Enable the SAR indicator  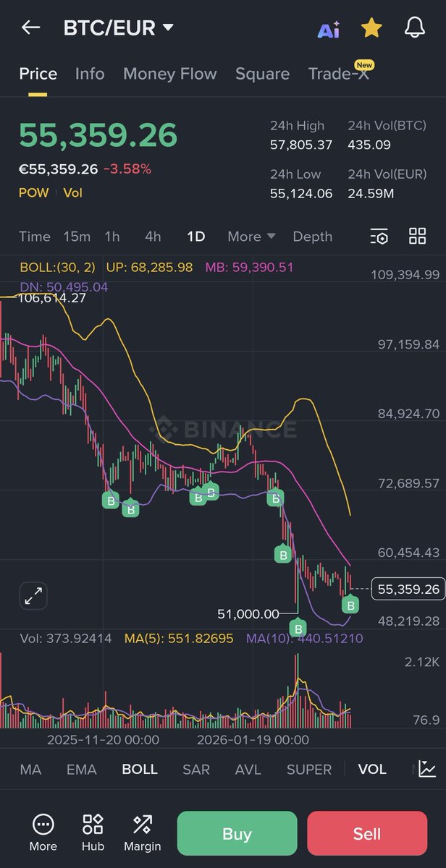[196, 770]
